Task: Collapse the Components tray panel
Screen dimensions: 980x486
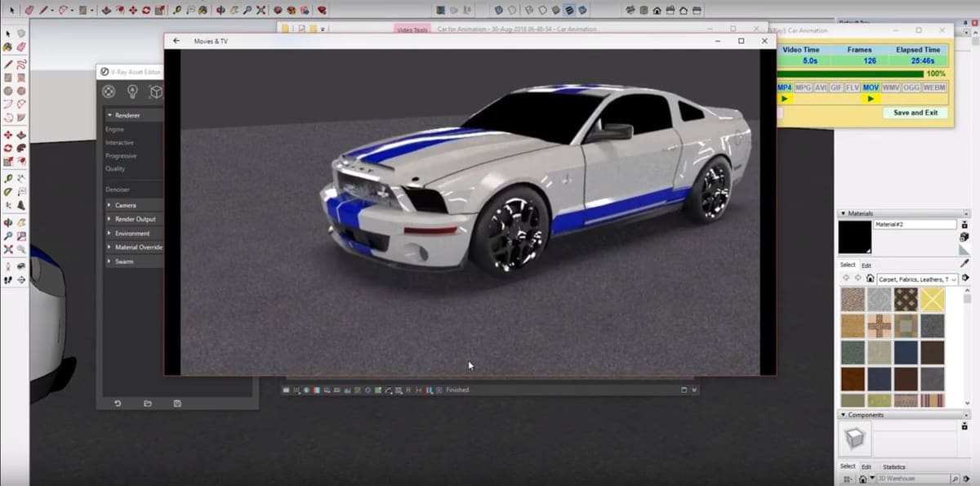Action: pyautogui.click(x=844, y=415)
